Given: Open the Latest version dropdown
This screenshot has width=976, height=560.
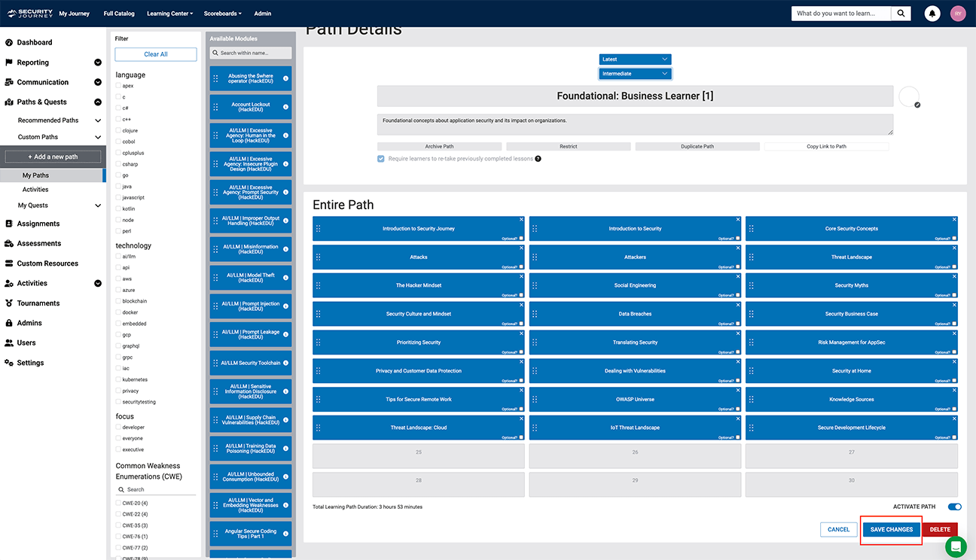Looking at the screenshot, I should point(635,59).
